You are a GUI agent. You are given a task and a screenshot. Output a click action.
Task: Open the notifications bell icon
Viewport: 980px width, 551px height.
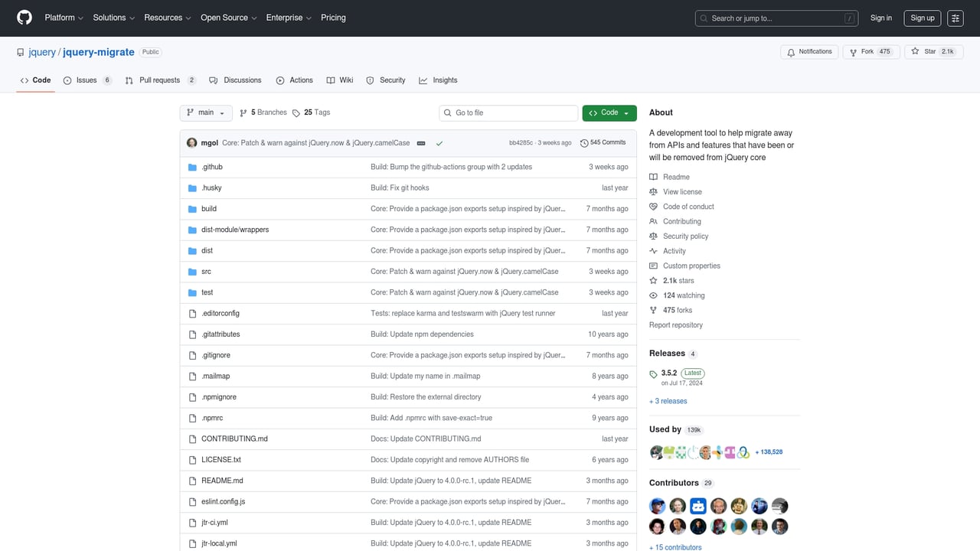pyautogui.click(x=791, y=51)
